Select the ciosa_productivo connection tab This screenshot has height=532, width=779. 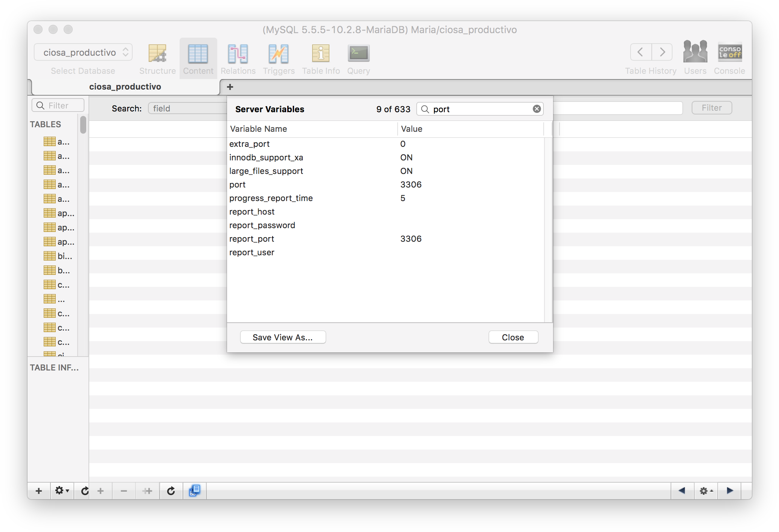(x=125, y=87)
